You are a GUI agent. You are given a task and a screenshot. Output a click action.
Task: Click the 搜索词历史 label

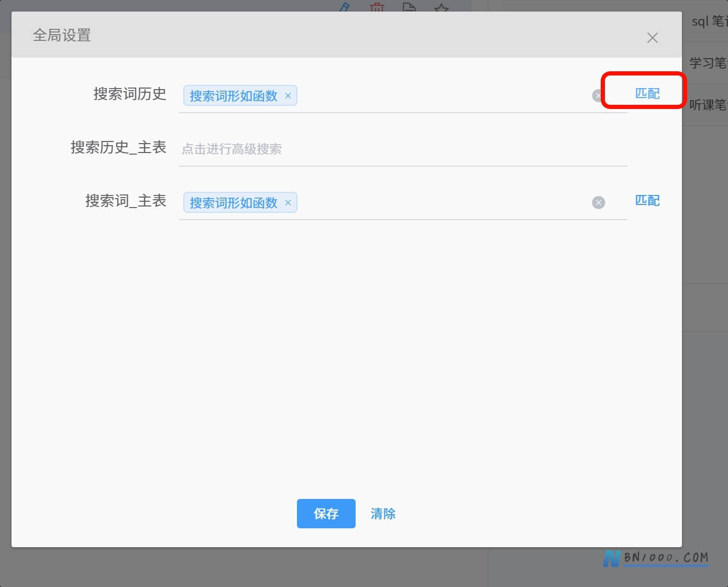click(130, 94)
